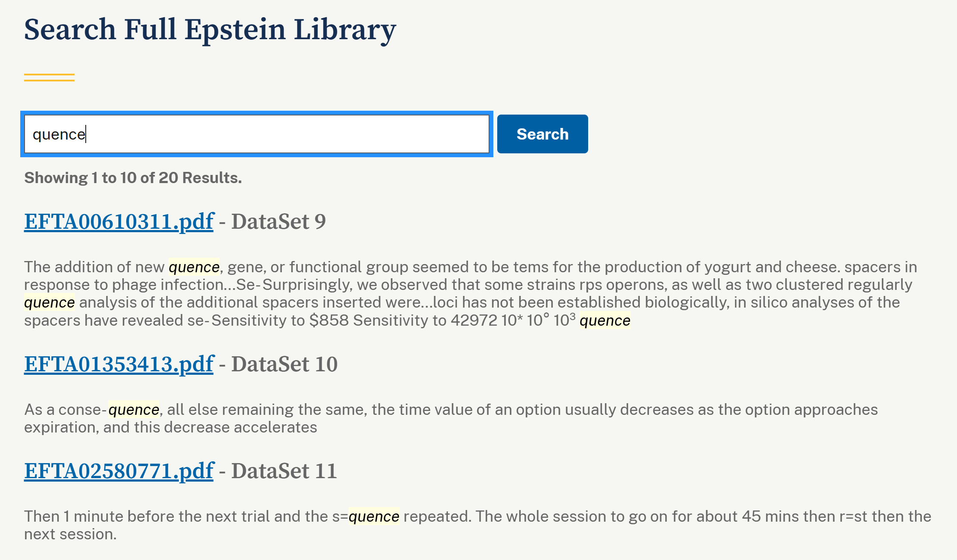Image resolution: width=957 pixels, height=560 pixels.
Task: Click the words next session in last snippet
Action: point(70,534)
